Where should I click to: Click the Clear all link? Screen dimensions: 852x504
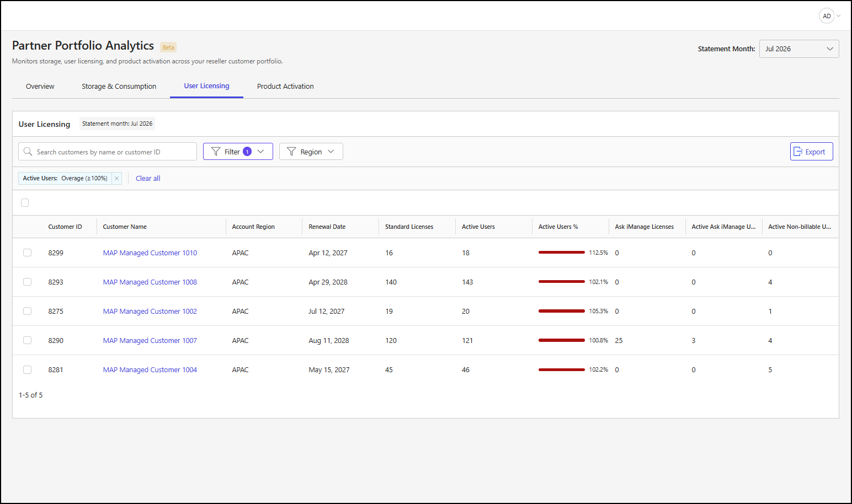click(x=148, y=178)
